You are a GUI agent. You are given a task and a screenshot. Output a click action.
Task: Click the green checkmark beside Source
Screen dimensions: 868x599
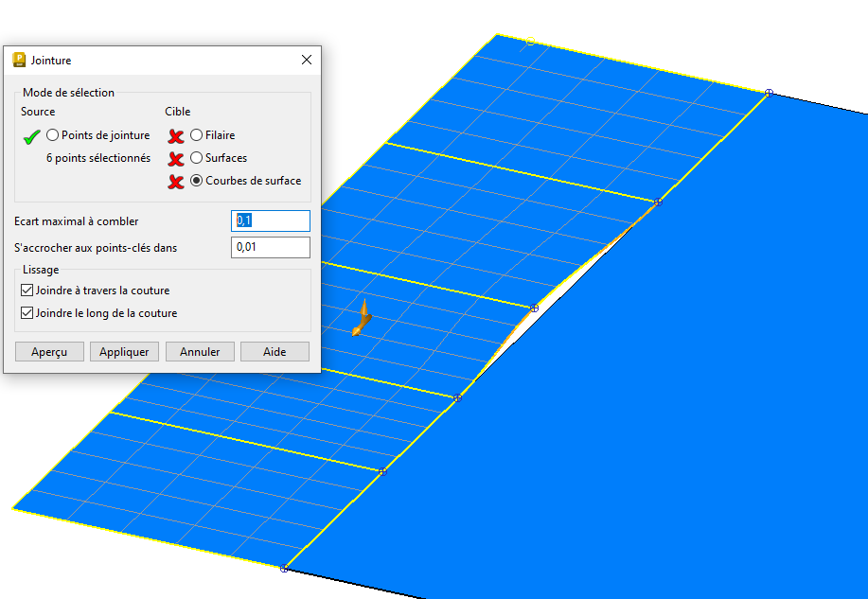[31, 136]
